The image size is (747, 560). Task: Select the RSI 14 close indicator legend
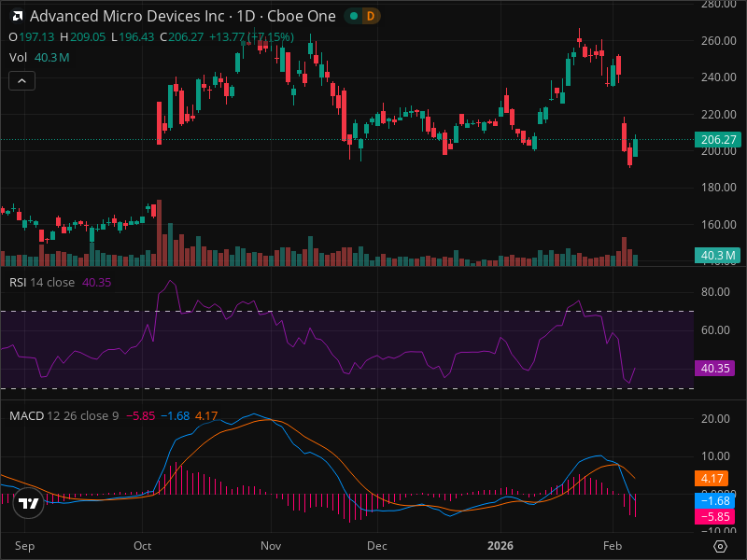tap(42, 283)
